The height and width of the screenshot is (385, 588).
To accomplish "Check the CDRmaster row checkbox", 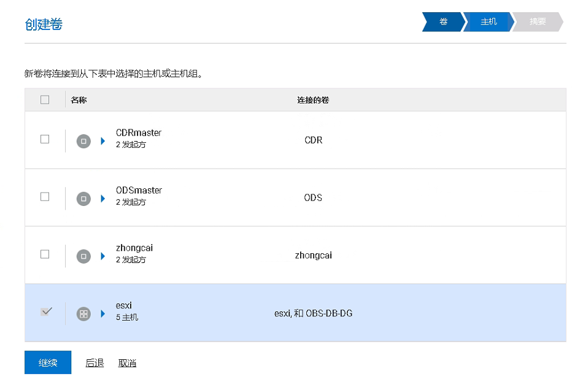I will tap(45, 139).
